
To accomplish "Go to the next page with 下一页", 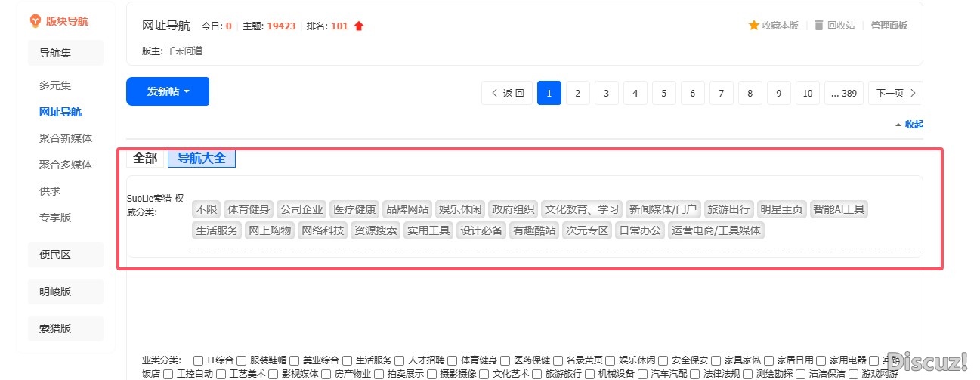I will 895,93.
